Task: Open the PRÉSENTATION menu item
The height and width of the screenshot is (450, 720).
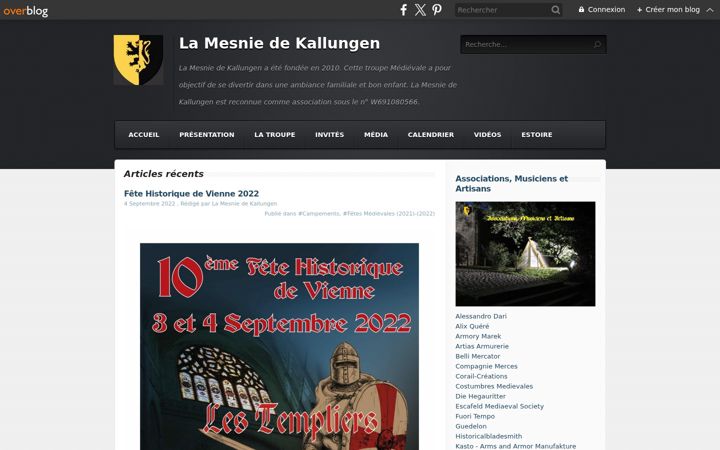Action: 207,135
